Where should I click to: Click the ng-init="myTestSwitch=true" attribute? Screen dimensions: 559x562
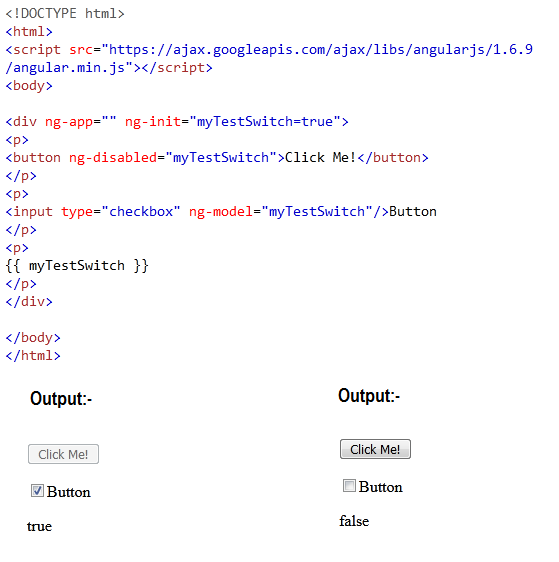[233, 122]
